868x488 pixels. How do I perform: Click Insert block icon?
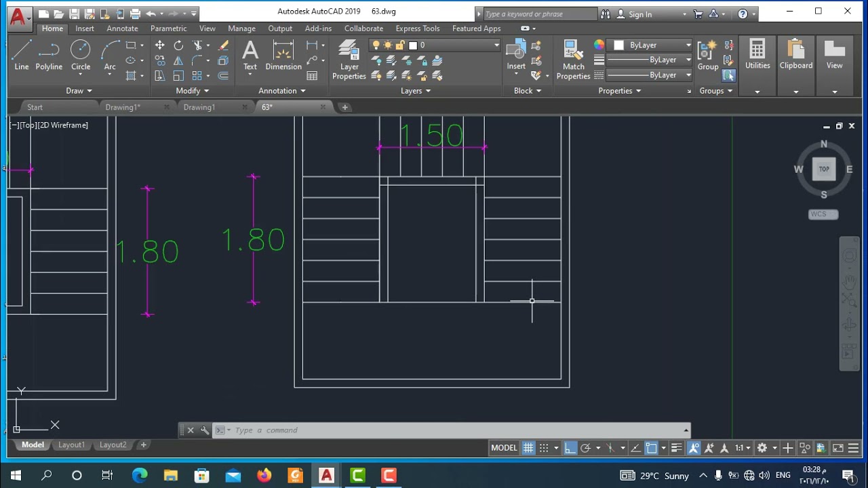click(x=516, y=54)
